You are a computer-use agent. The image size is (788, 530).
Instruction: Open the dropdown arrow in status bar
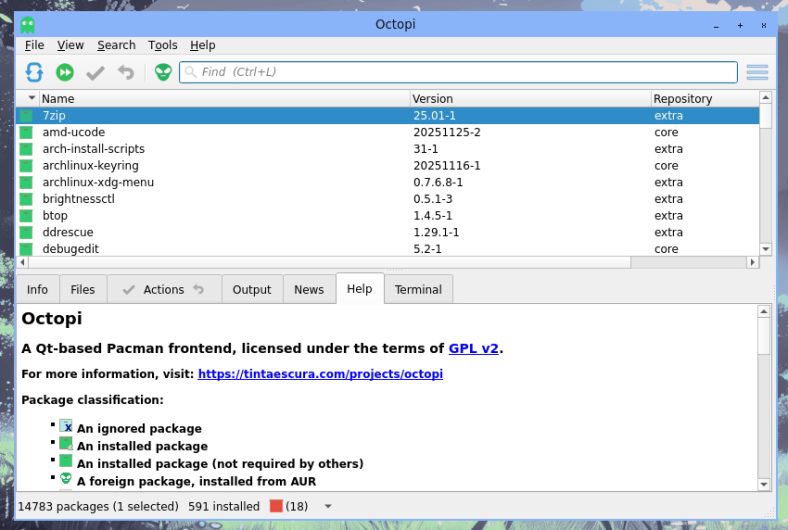click(x=328, y=506)
